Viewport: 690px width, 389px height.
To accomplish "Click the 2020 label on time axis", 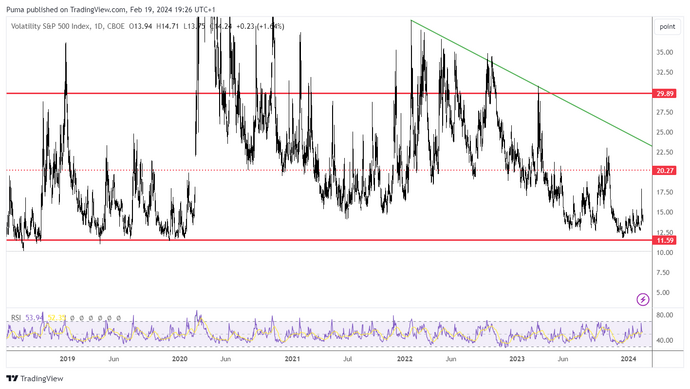I will point(180,359).
